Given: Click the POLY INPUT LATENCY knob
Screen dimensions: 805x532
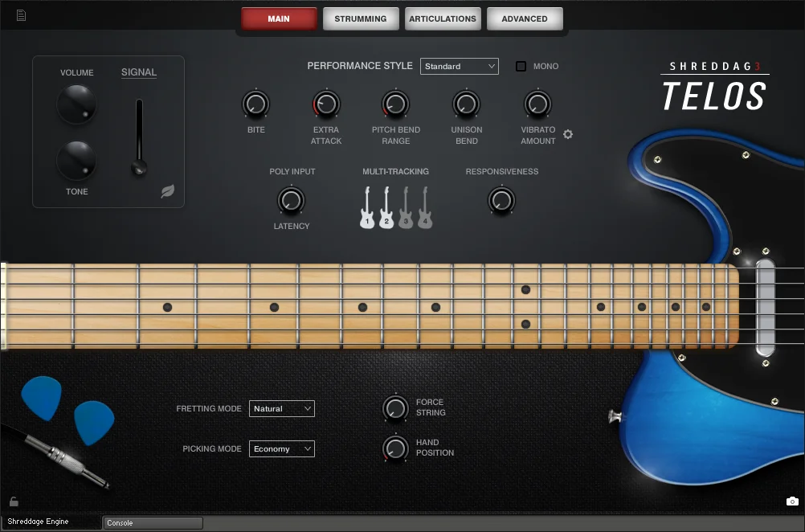Looking at the screenshot, I should pyautogui.click(x=291, y=200).
